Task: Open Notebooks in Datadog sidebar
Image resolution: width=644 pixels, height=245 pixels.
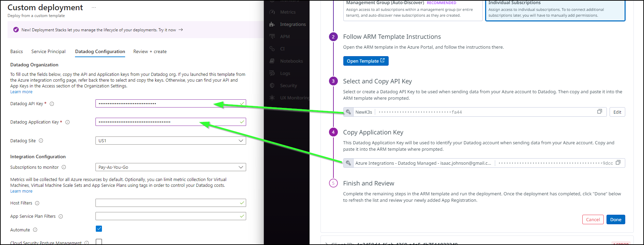Action: pos(291,61)
